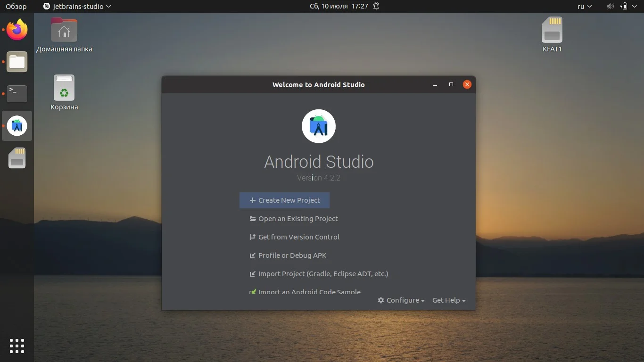The image size is (644, 362).
Task: Click the SD card drive icon in dock
Action: (17, 158)
